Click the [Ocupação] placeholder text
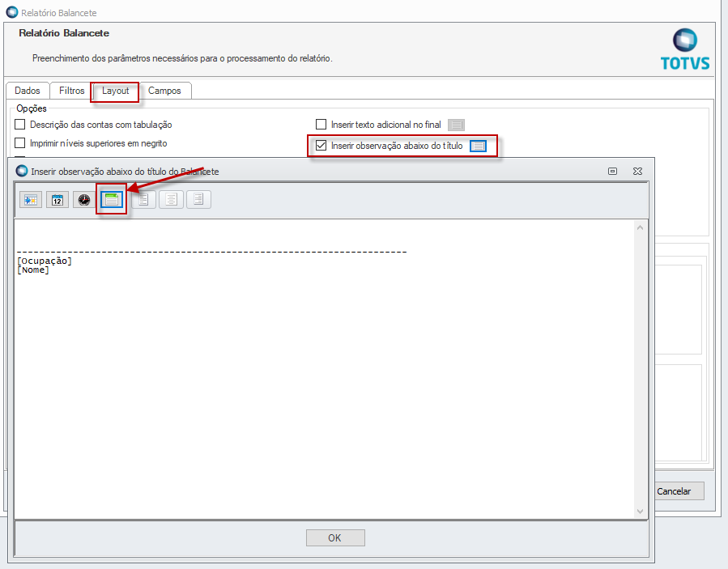728x569 pixels. coord(45,261)
